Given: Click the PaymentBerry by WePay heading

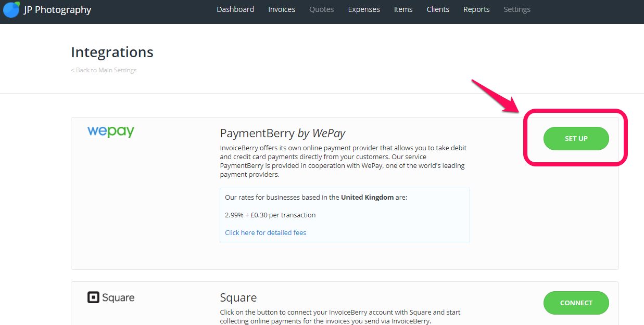Looking at the screenshot, I should 283,133.
